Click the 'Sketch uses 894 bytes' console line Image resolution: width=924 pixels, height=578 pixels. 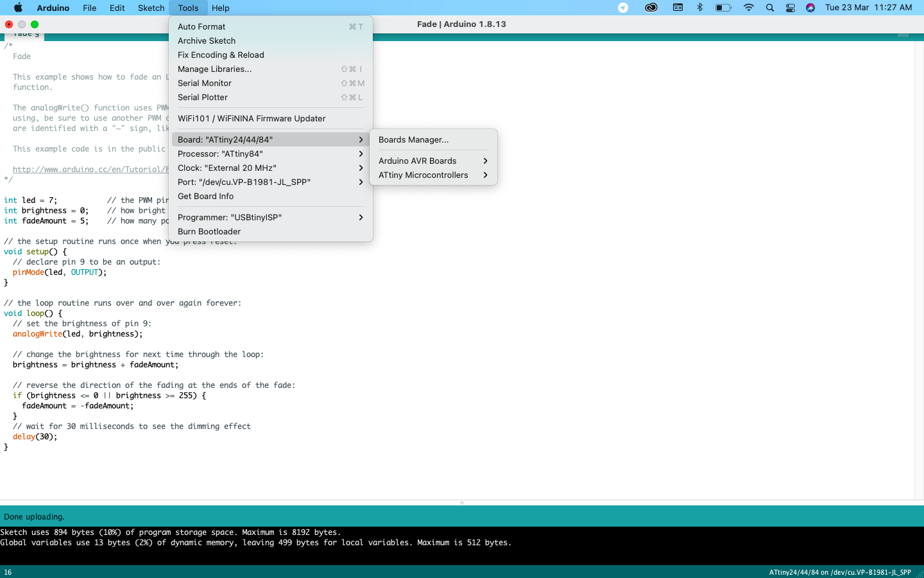pos(171,532)
